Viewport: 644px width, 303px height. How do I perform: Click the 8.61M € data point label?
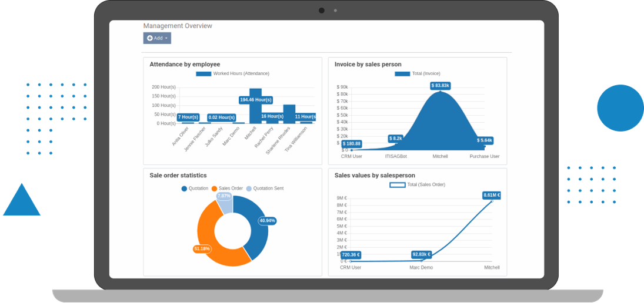pos(491,195)
